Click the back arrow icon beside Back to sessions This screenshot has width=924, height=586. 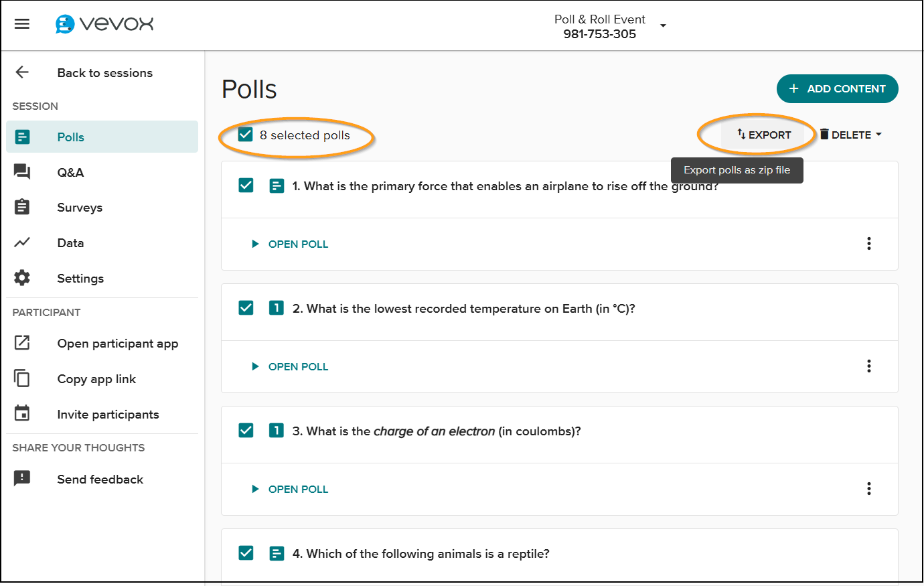pos(22,72)
